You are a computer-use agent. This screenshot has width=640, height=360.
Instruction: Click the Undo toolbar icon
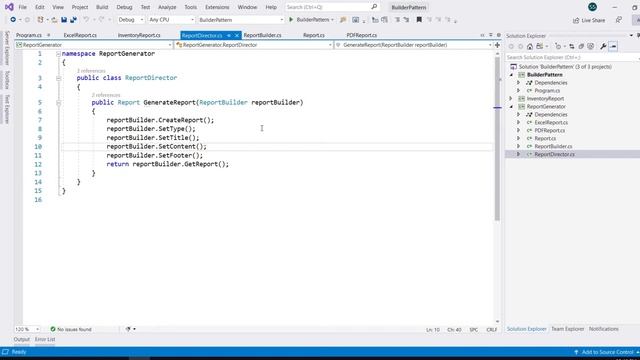86,20
